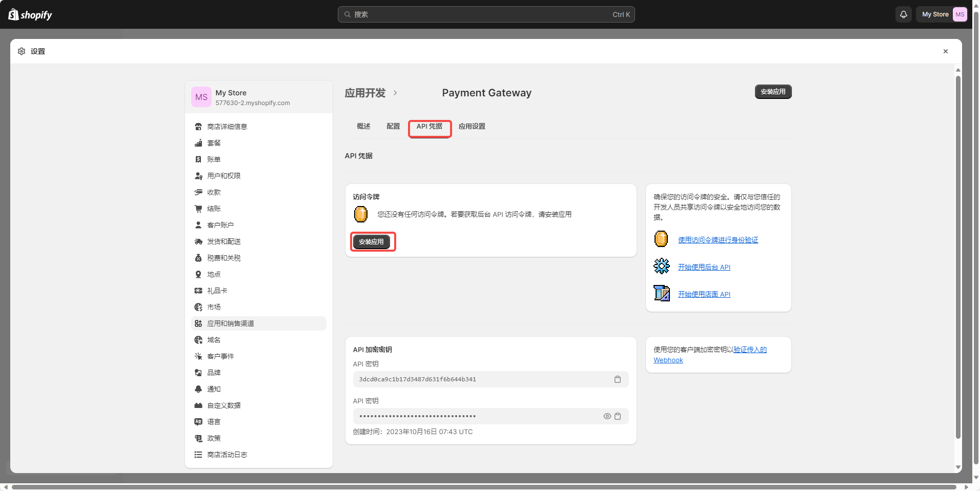Click the Shopify logo

point(30,14)
